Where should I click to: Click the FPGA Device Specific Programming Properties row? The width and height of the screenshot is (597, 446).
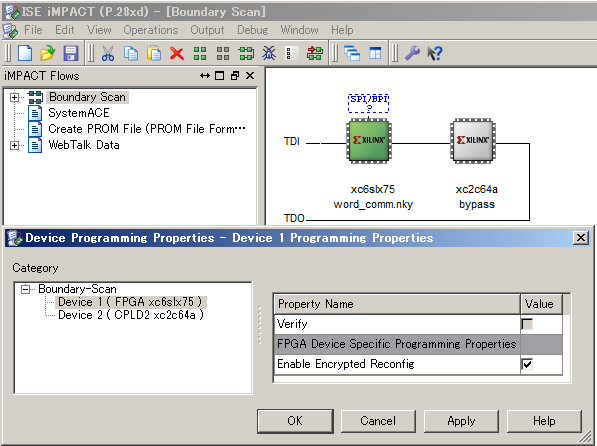pyautogui.click(x=418, y=344)
